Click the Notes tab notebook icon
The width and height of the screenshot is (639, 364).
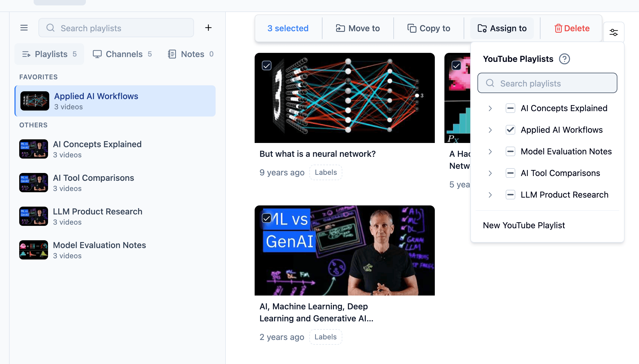coord(172,54)
